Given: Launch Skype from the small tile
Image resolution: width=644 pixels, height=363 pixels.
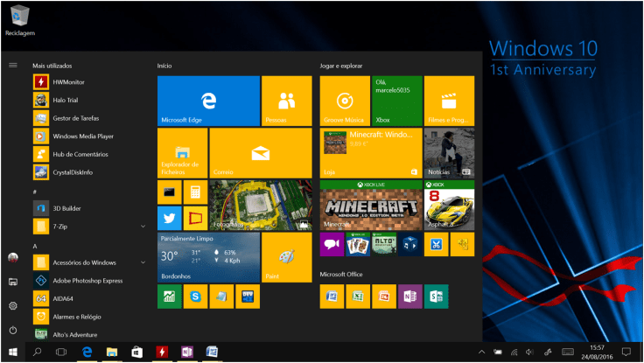Looking at the screenshot, I should click(195, 297).
